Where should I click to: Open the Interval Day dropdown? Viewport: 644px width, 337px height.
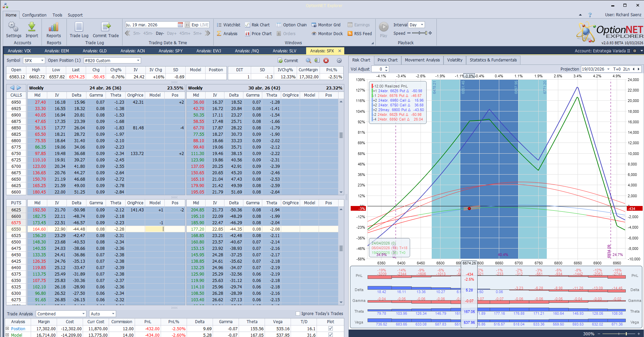[422, 25]
